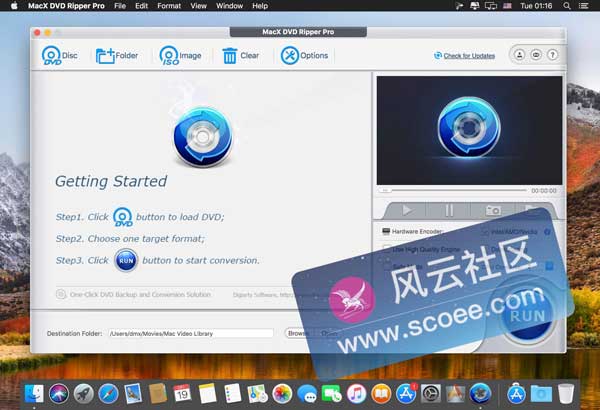Image resolution: width=600 pixels, height=410 pixels.
Task: Open the Help menu
Action: tap(260, 6)
